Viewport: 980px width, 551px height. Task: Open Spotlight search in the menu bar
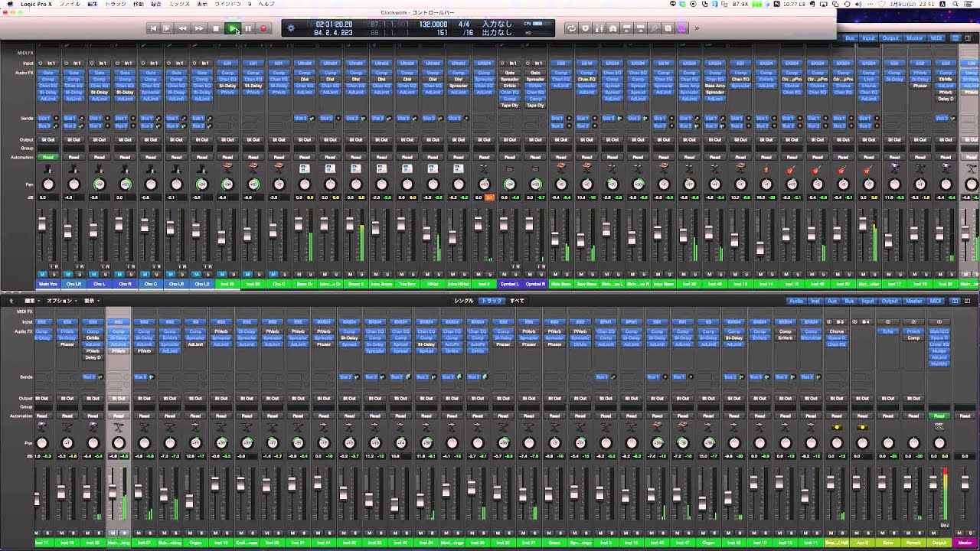(957, 4)
